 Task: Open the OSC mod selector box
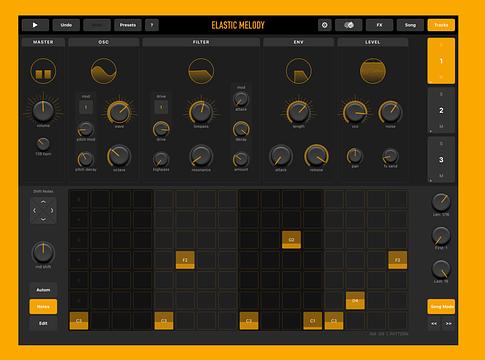86,107
